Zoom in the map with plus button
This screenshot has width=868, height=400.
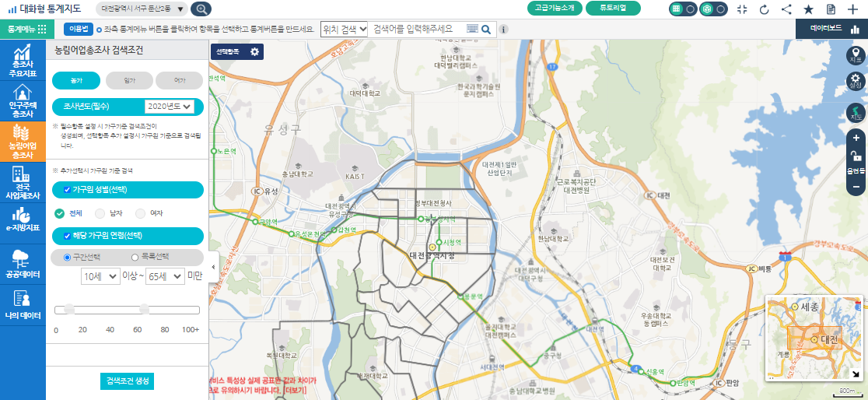click(856, 138)
